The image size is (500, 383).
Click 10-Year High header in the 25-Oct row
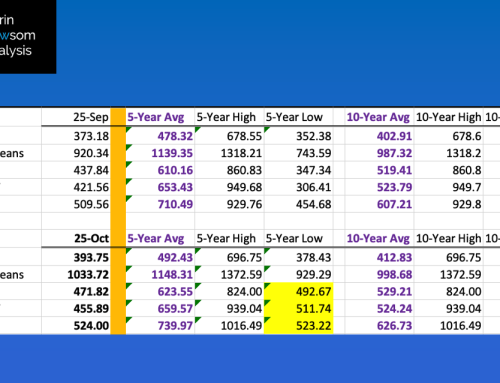coord(448,238)
